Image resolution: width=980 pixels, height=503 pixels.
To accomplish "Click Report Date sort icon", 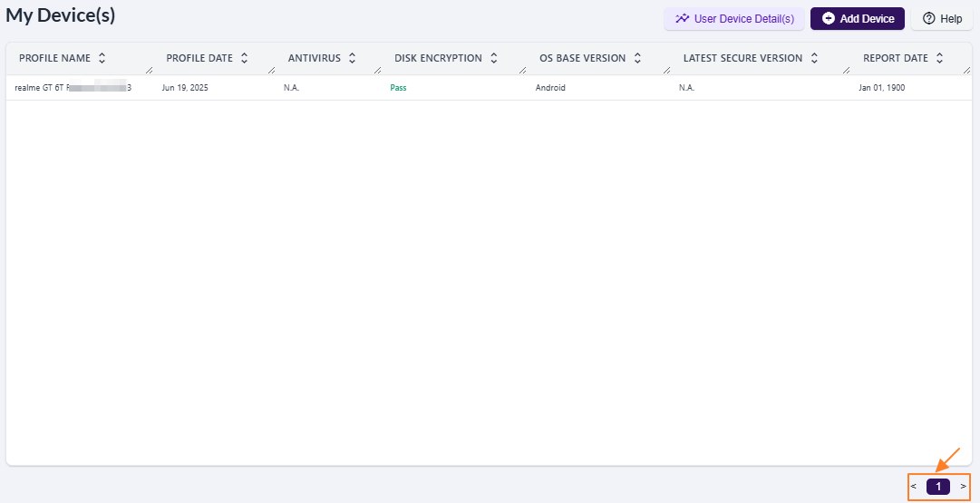I will pos(940,58).
